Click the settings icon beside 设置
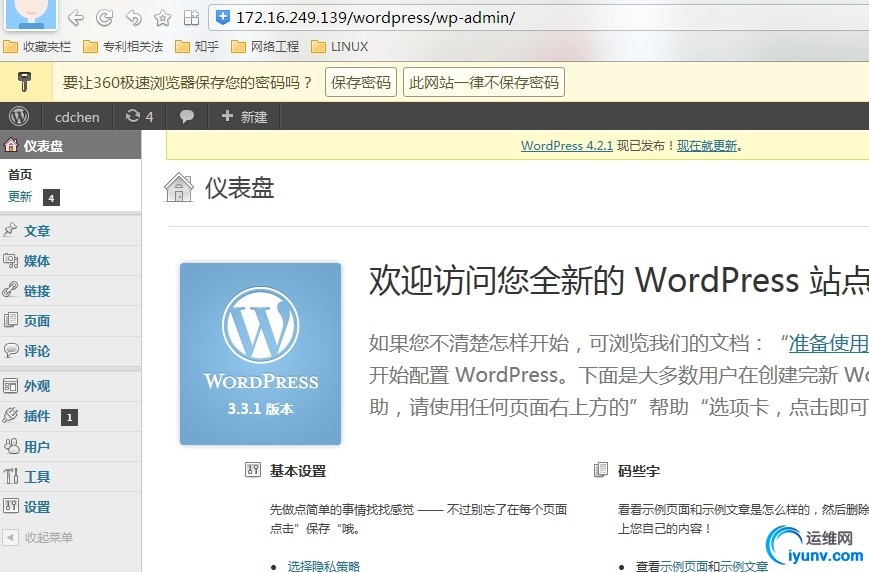This screenshot has height=572, width=869. coord(10,505)
